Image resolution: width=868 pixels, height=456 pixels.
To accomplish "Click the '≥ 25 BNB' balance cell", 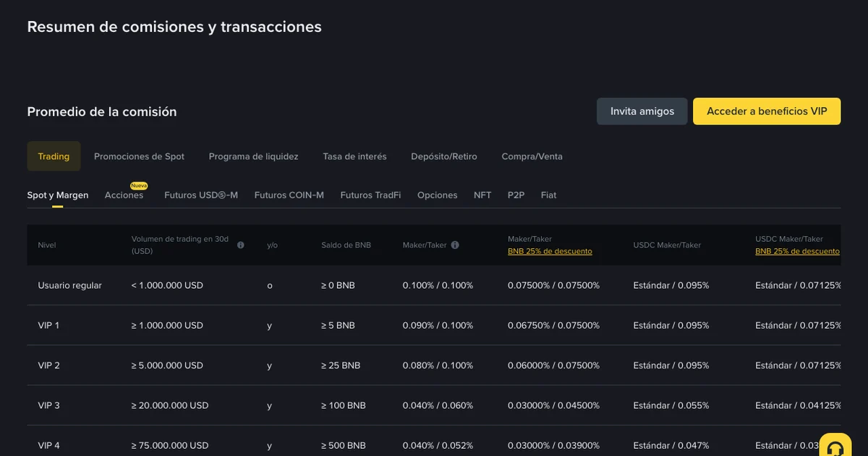I will click(341, 366).
